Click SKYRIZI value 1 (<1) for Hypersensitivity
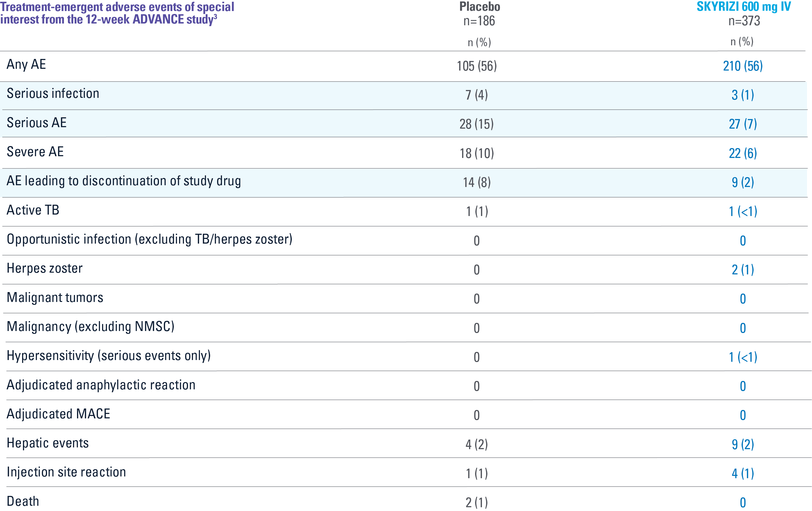The image size is (812, 511). (743, 357)
